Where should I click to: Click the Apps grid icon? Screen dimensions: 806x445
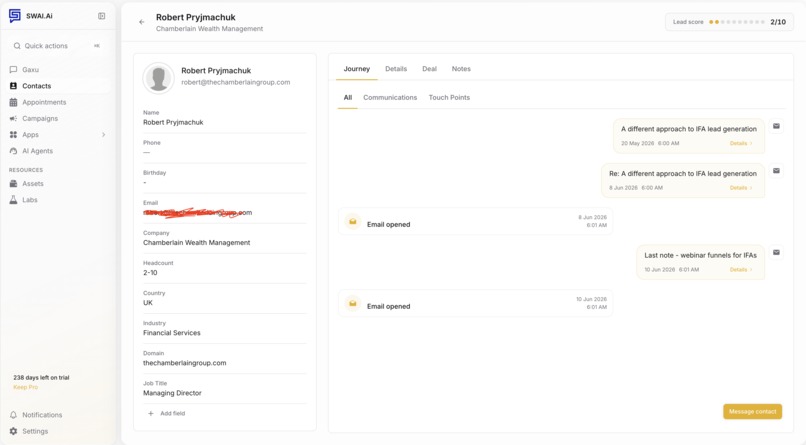click(13, 135)
